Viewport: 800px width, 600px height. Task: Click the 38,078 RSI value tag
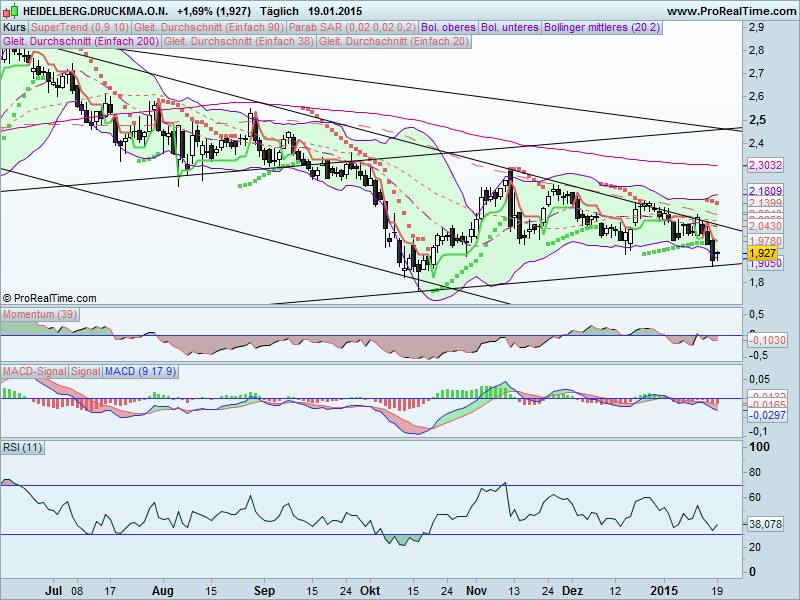tap(765, 524)
